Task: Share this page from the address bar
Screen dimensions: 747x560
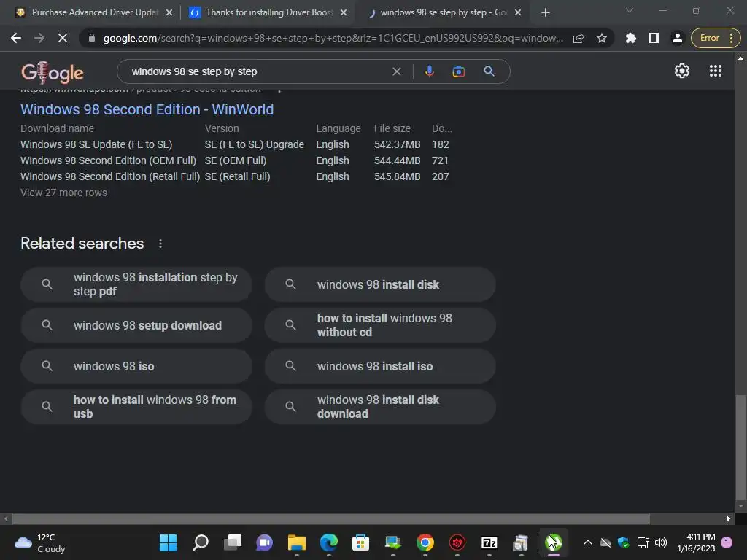Action: pos(578,38)
